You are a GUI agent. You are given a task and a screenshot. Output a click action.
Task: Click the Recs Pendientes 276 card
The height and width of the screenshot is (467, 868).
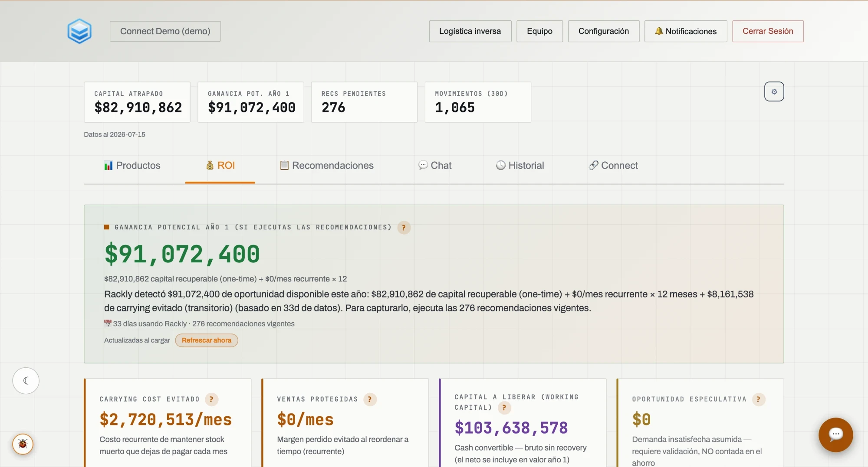[364, 102]
